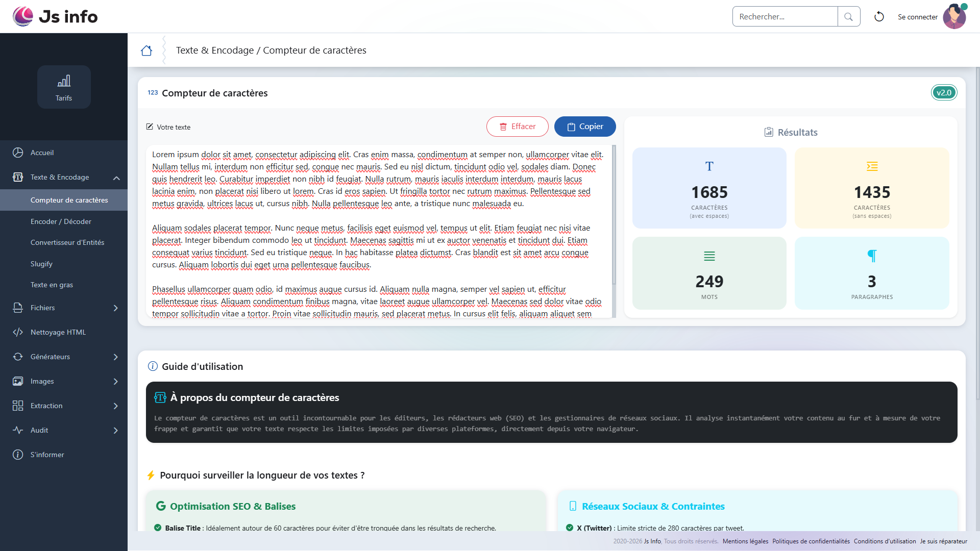Click the Audit pulse icon
This screenshot has width=980, height=551.
(x=18, y=430)
